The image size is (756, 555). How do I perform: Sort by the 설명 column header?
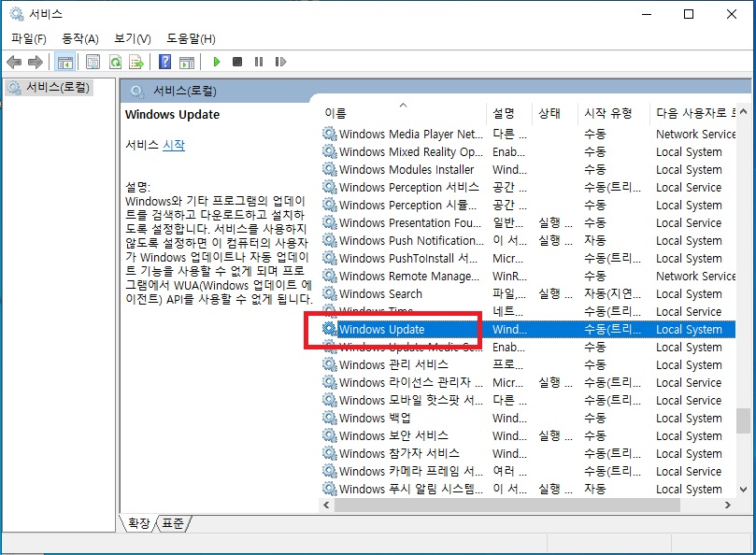pos(509,113)
